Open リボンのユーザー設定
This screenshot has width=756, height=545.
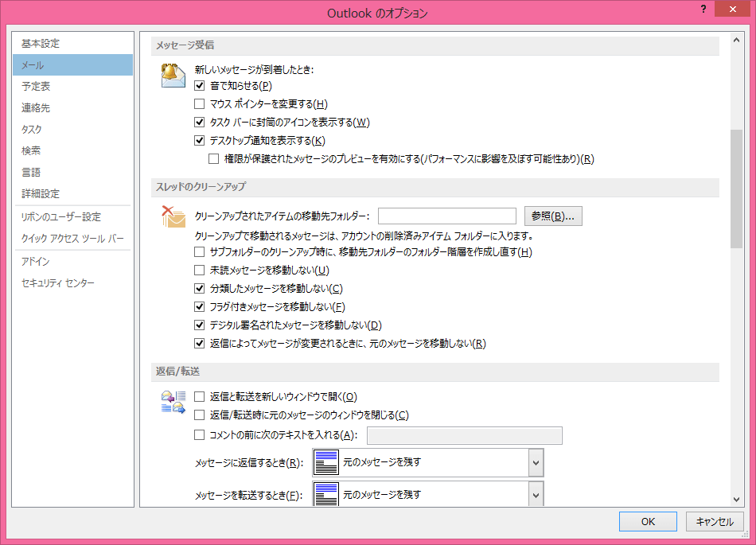72,217
